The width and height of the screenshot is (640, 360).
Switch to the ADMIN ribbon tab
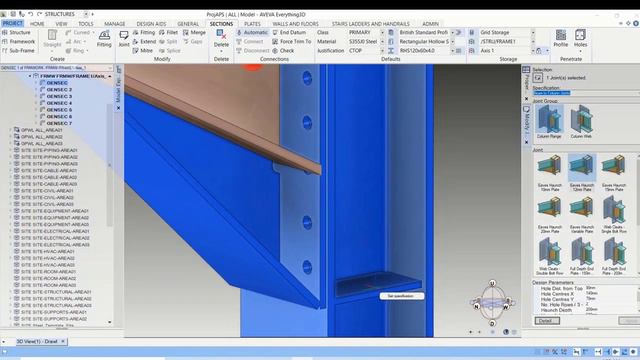click(431, 24)
